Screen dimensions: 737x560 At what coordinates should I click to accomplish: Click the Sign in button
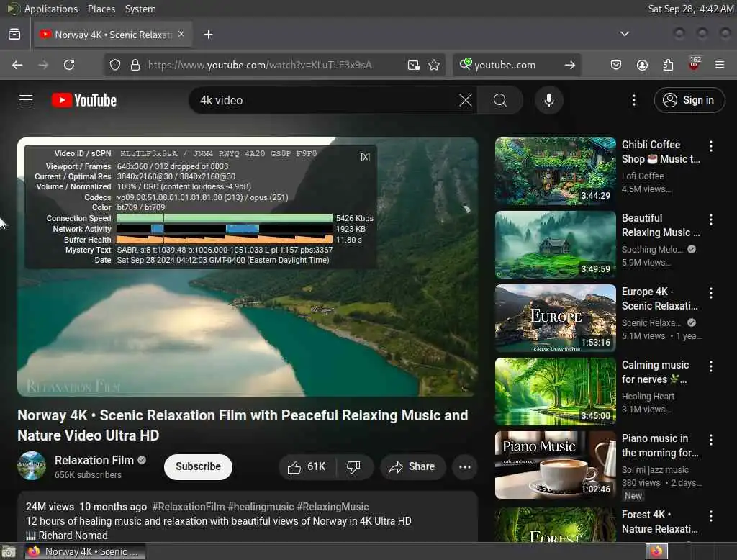[689, 100]
